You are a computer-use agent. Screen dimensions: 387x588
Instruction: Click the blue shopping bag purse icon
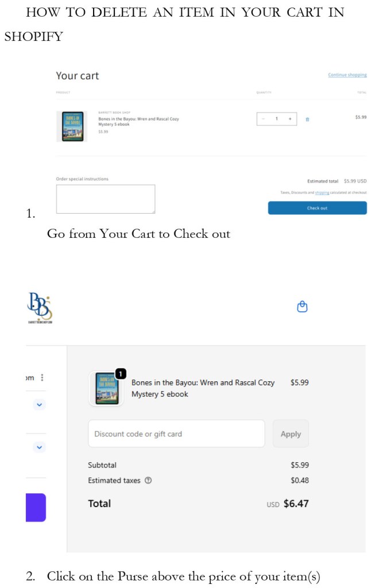(x=302, y=307)
